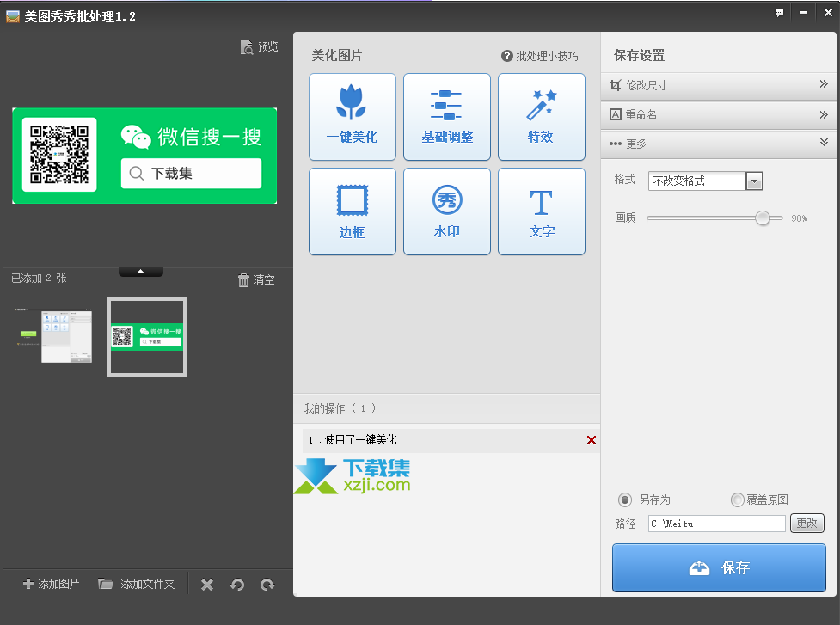Collapse the 更多 more section

point(719,144)
